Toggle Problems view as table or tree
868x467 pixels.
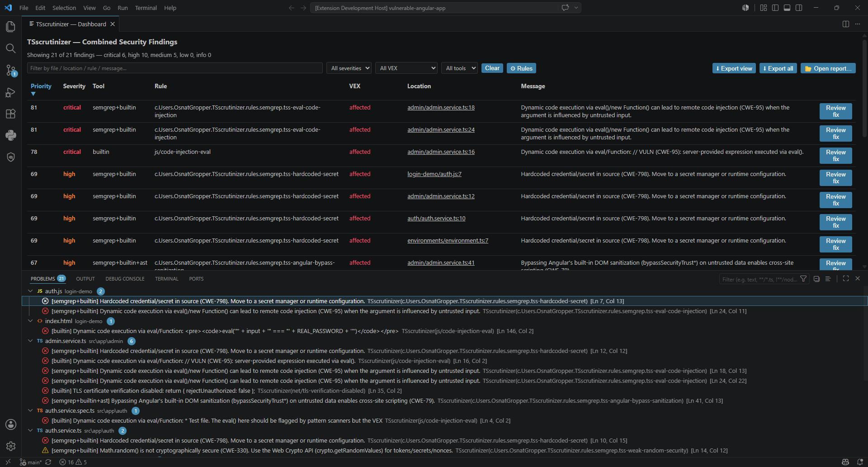pos(828,279)
